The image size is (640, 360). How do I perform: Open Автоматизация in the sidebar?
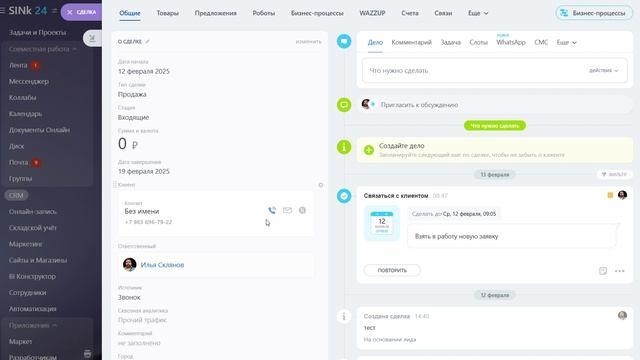[x=33, y=309]
